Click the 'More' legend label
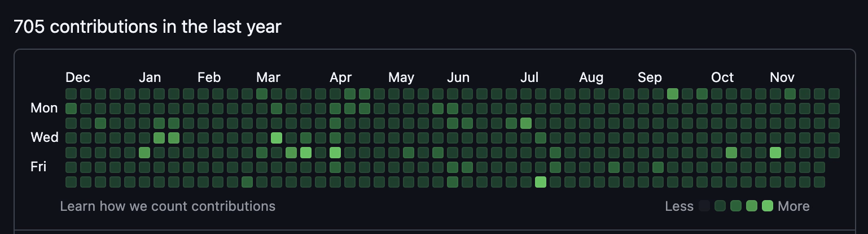 coord(794,206)
